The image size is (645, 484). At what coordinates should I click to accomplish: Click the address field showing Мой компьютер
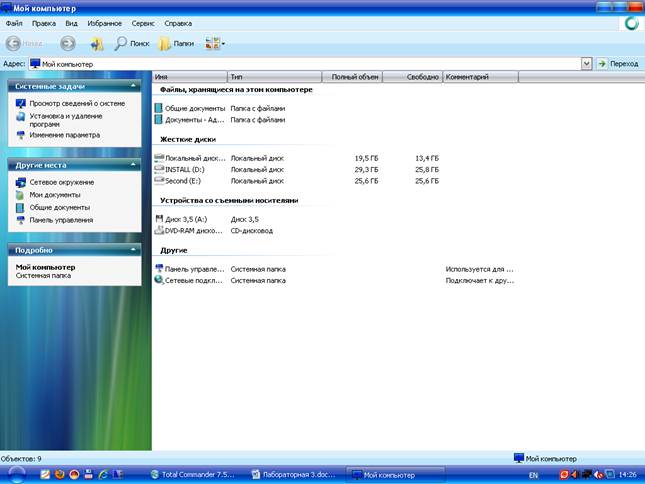[304, 64]
